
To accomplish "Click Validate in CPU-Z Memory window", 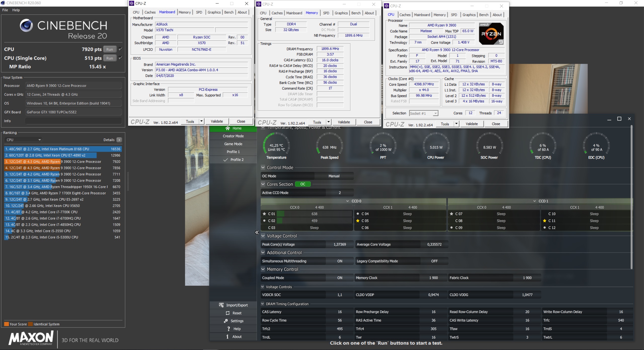I will [x=344, y=122].
